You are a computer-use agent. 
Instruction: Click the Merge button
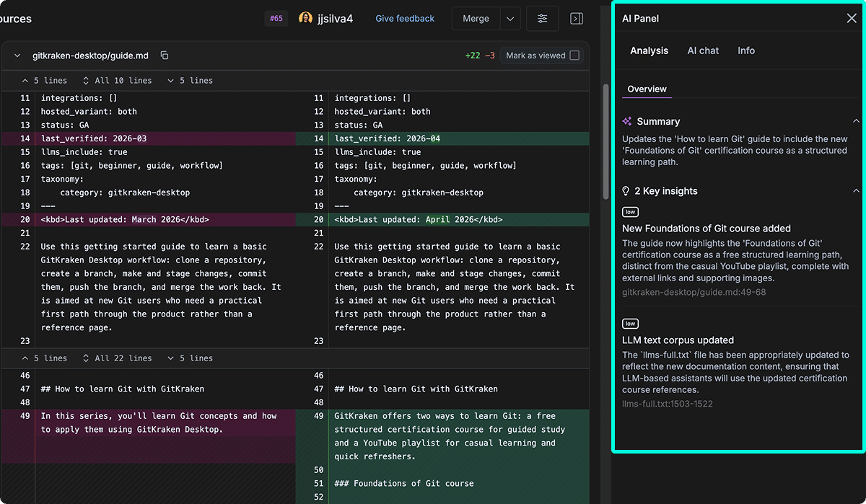point(476,19)
